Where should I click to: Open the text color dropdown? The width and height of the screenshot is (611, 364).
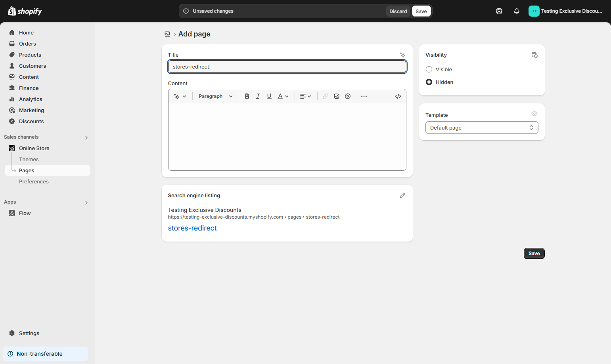point(283,96)
